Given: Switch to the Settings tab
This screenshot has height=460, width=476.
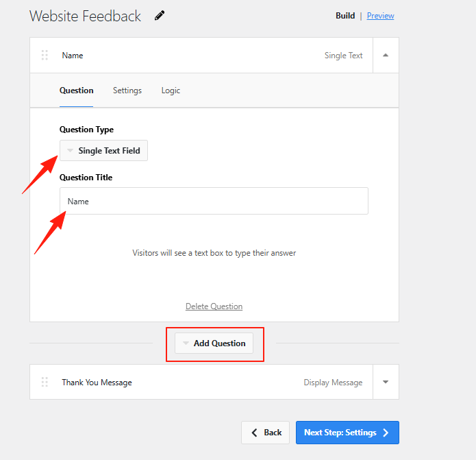Looking at the screenshot, I should coord(127,90).
